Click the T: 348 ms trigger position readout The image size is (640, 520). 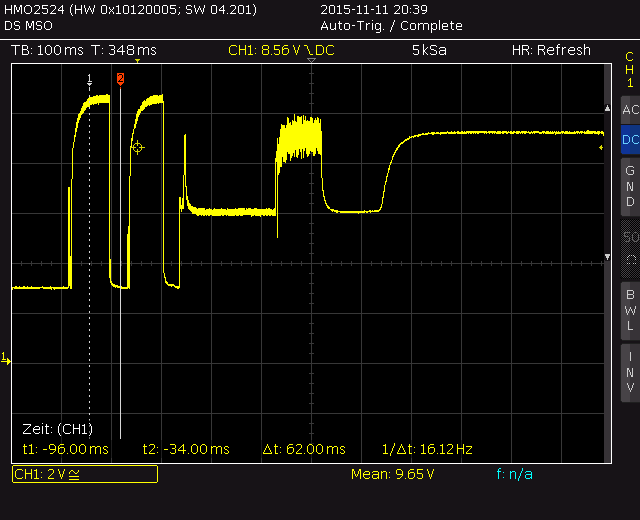[x=124, y=50]
